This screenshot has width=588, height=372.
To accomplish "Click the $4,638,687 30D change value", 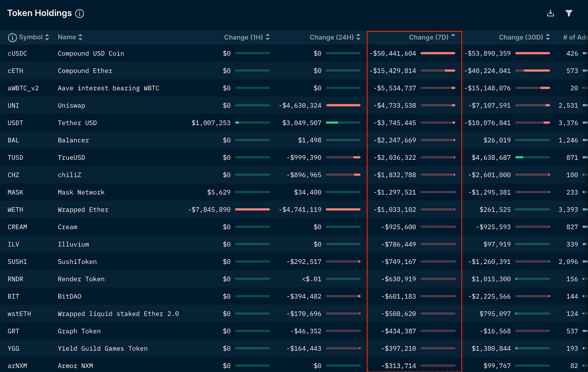I will click(491, 158).
